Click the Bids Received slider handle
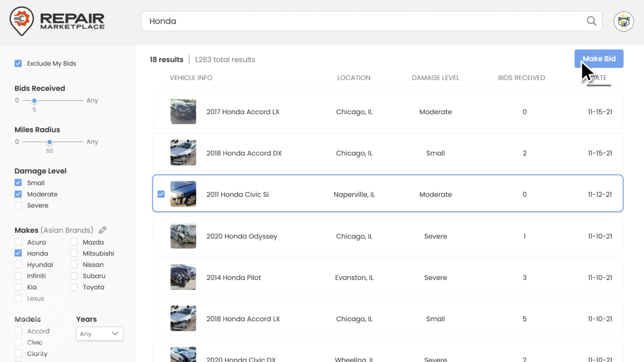The image size is (644, 362). coord(34,101)
